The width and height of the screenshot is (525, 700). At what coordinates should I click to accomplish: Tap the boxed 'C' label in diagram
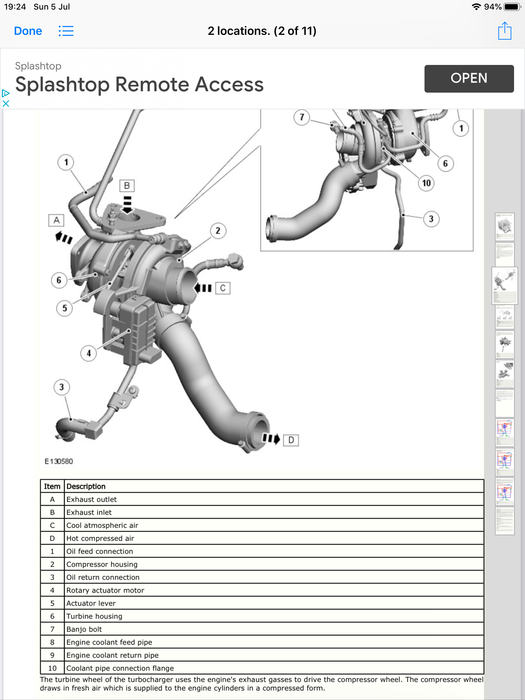click(x=223, y=288)
